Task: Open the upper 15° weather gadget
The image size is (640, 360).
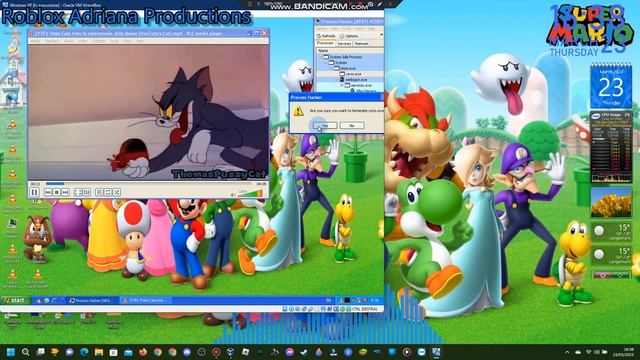Action: (611, 232)
